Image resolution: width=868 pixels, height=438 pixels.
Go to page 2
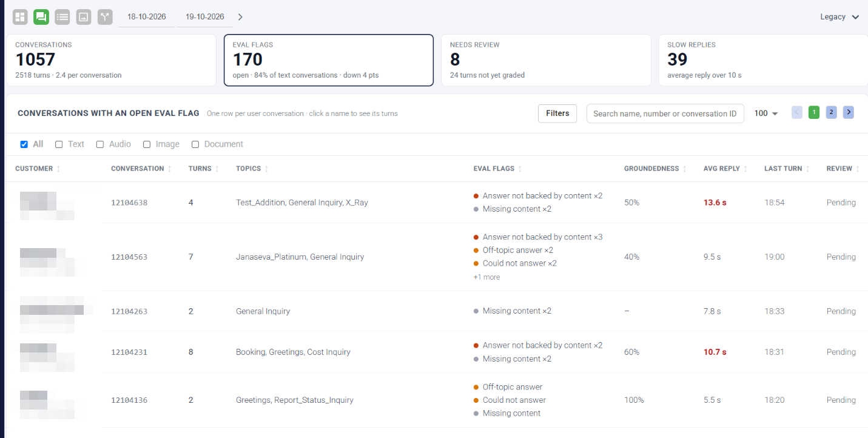pyautogui.click(x=831, y=112)
